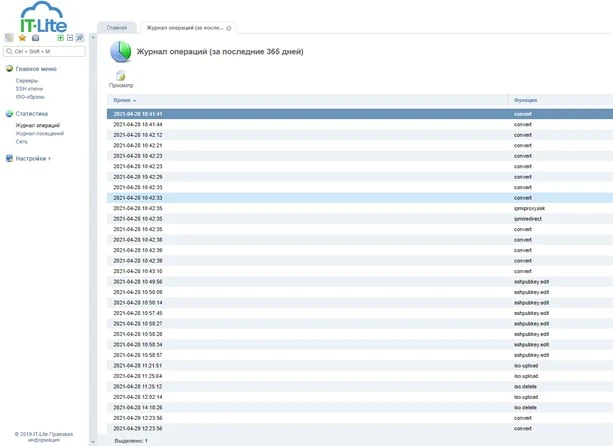Viewport: 613px width, 446px height.
Task: Click the star favorites icon in sidebar
Action: tap(22, 38)
